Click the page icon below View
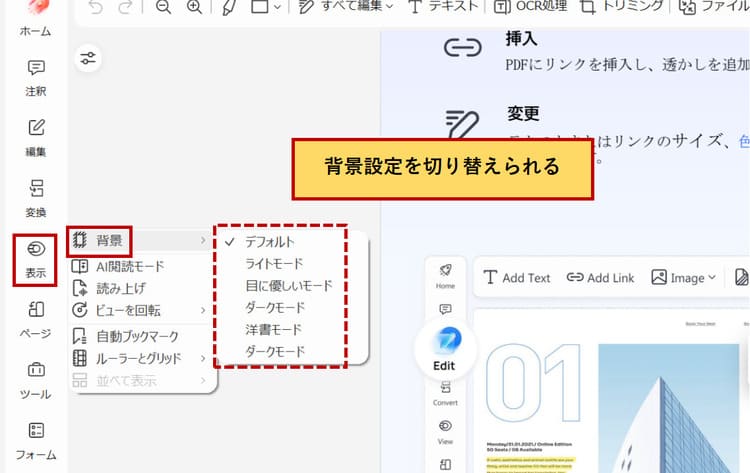750x473 pixels. click(x=445, y=464)
